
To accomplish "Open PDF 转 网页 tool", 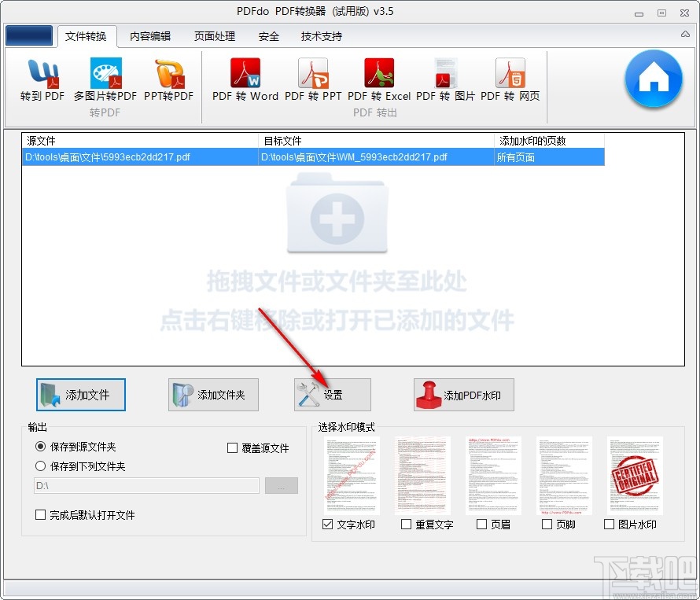I will pos(510,80).
